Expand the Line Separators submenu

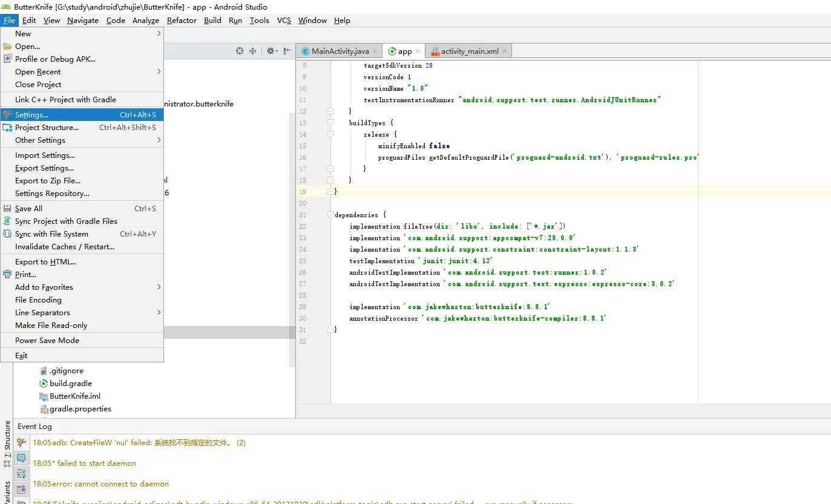82,312
